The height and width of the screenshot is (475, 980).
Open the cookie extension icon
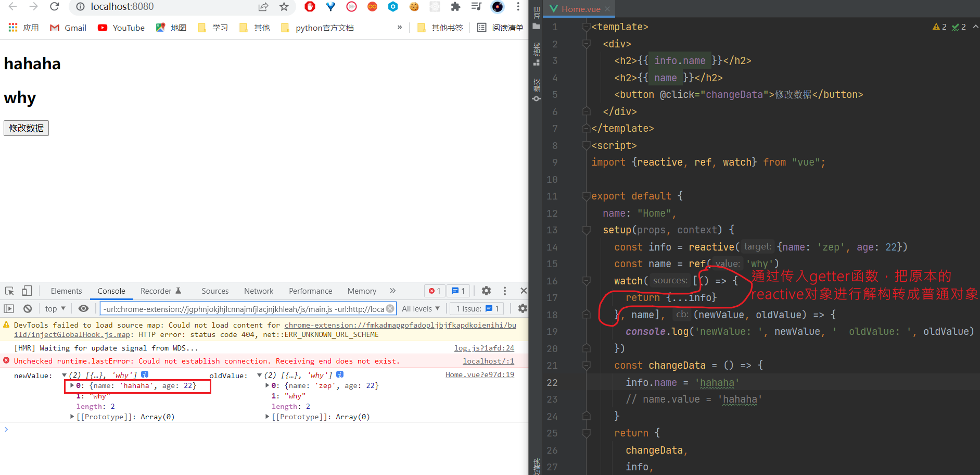coord(414,7)
